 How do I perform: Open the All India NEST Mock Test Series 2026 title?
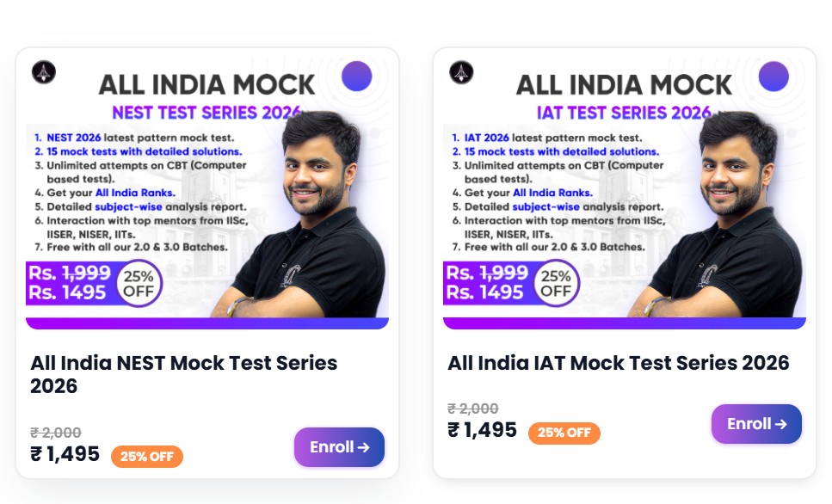tap(183, 374)
